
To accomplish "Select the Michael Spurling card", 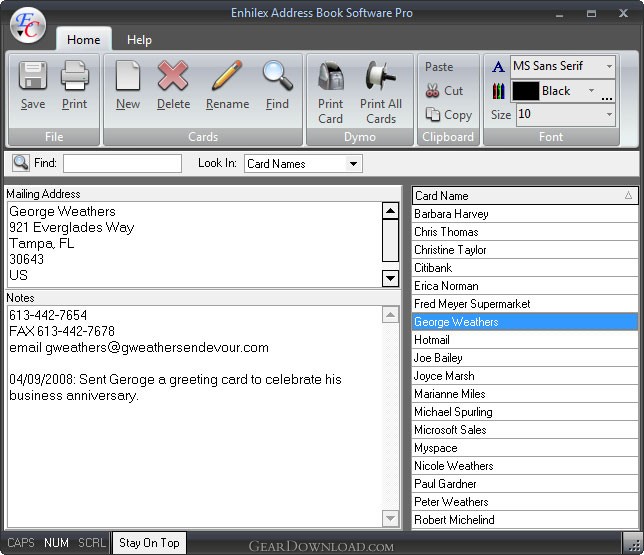I will (525, 412).
